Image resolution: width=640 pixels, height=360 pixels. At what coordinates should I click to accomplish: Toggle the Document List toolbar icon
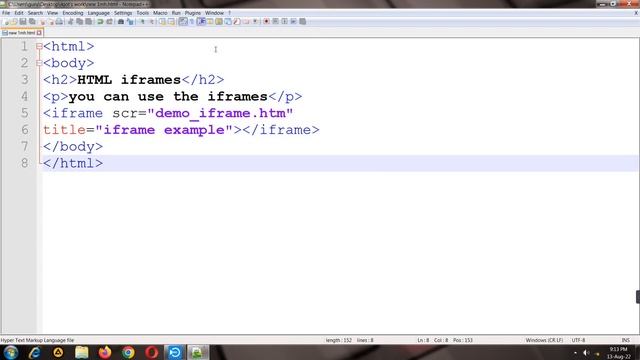228,21
